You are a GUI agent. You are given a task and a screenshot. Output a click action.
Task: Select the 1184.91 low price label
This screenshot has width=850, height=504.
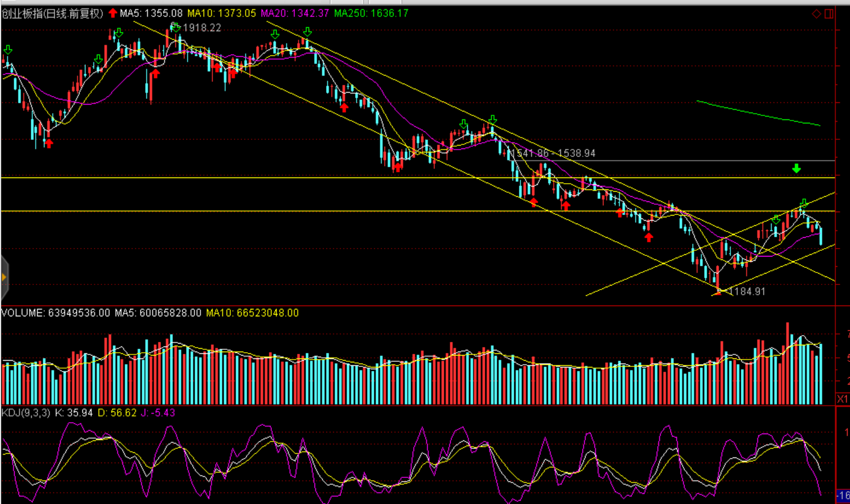747,291
